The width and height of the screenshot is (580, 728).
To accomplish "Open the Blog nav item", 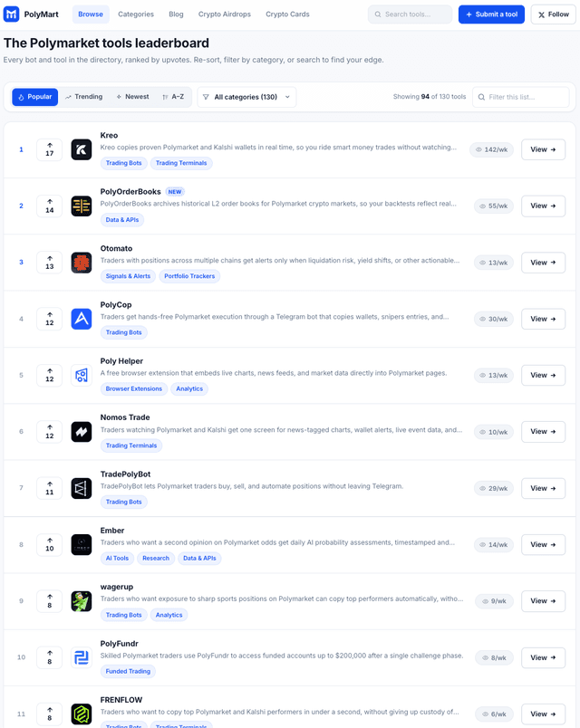I will click(x=176, y=14).
